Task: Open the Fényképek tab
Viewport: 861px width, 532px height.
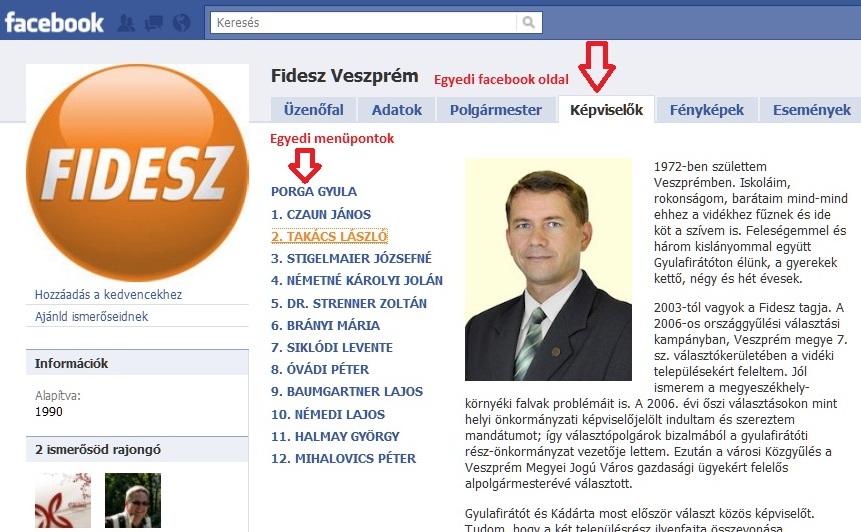Action: click(707, 110)
